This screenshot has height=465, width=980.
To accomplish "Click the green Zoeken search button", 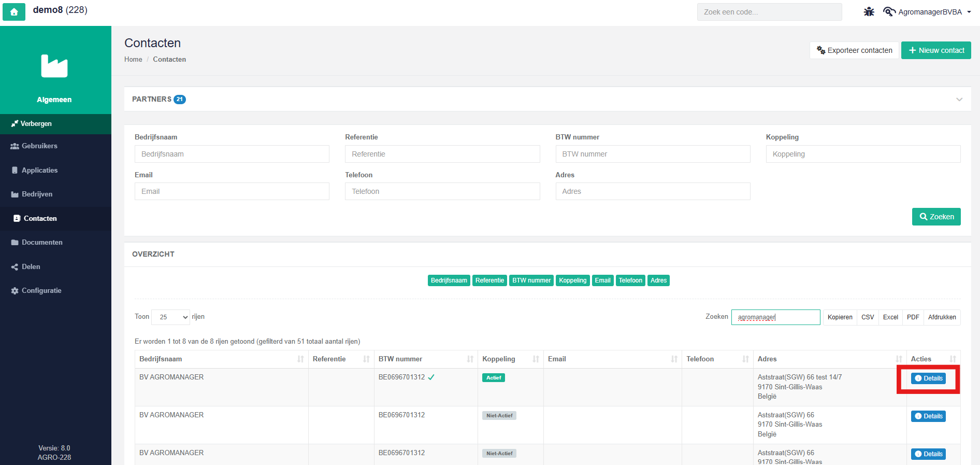I will pyautogui.click(x=936, y=217).
